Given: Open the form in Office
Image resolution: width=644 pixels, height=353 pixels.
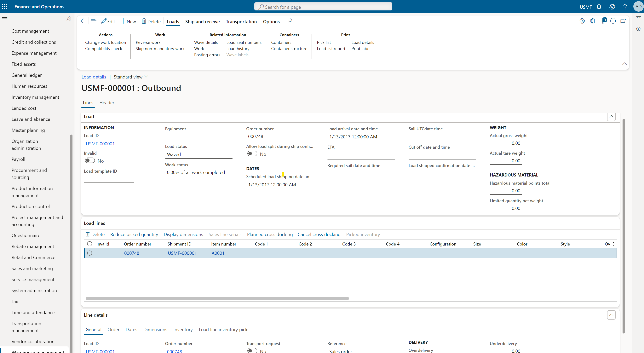Looking at the screenshot, I should [593, 21].
